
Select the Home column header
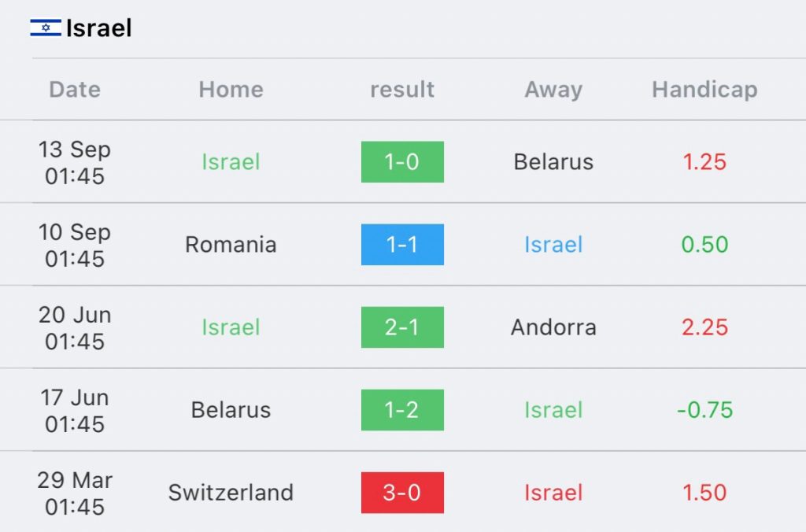pyautogui.click(x=231, y=90)
